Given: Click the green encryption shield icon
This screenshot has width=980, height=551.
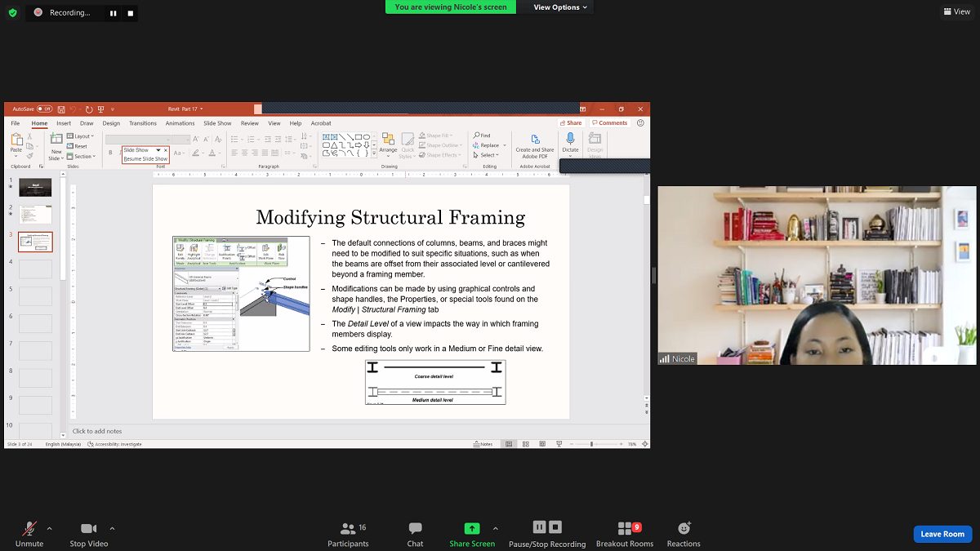Looking at the screenshot, I should pyautogui.click(x=12, y=12).
